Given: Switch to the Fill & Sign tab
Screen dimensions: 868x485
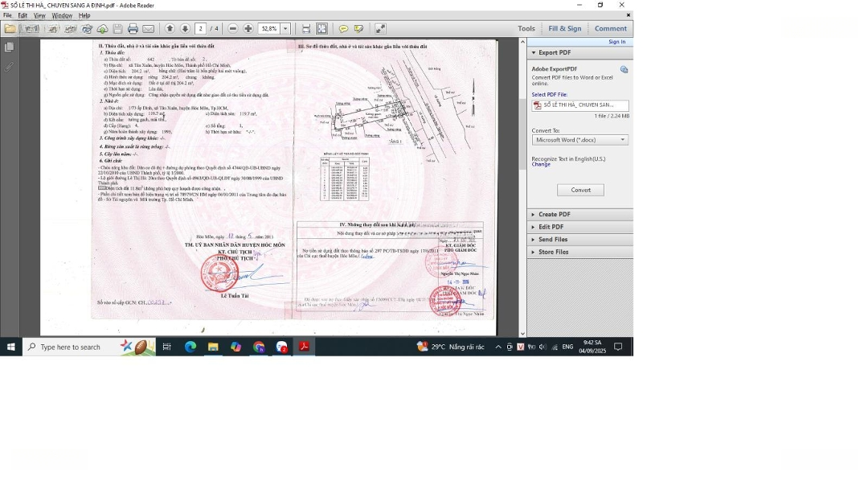Looking at the screenshot, I should (564, 29).
